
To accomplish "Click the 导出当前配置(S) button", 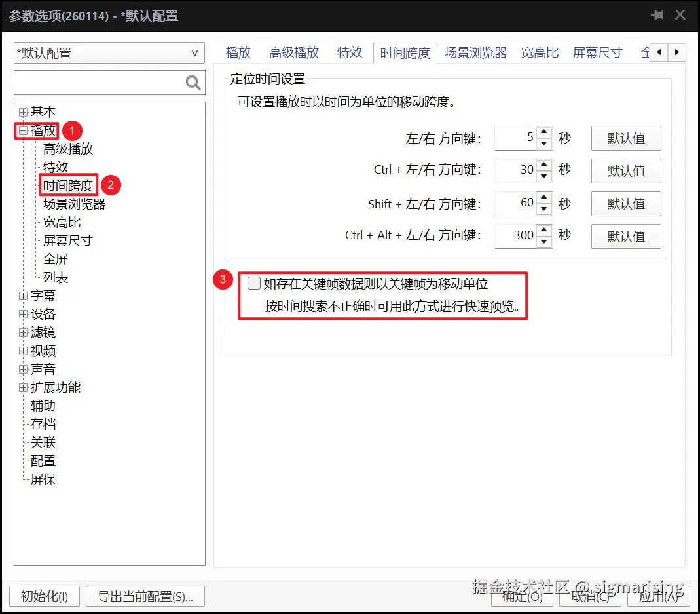I will 145,597.
